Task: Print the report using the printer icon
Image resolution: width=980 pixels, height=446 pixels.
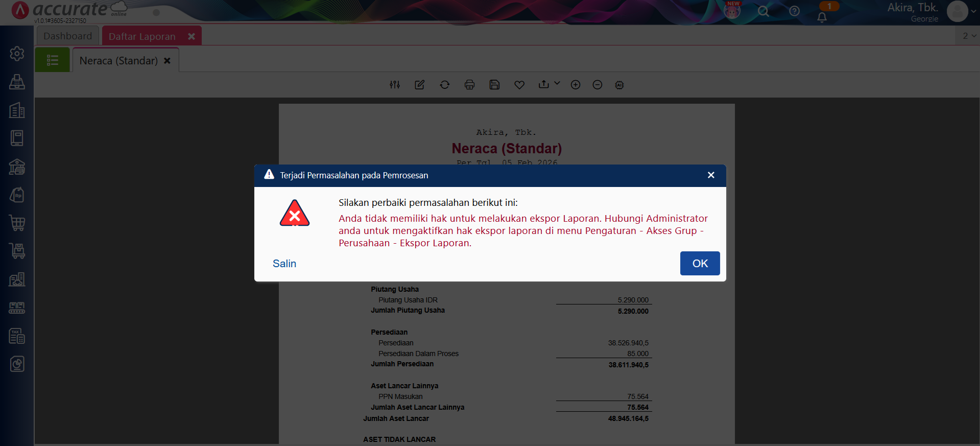Action: tap(469, 85)
